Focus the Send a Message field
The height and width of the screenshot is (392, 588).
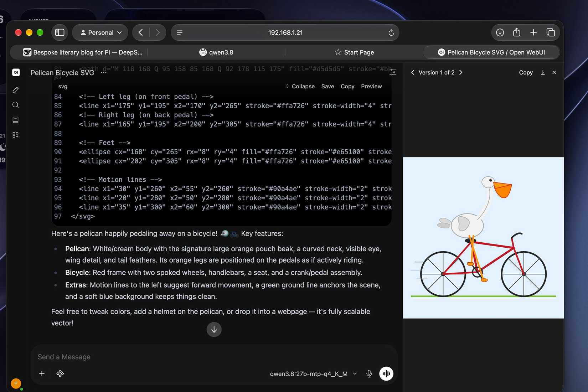click(x=214, y=357)
